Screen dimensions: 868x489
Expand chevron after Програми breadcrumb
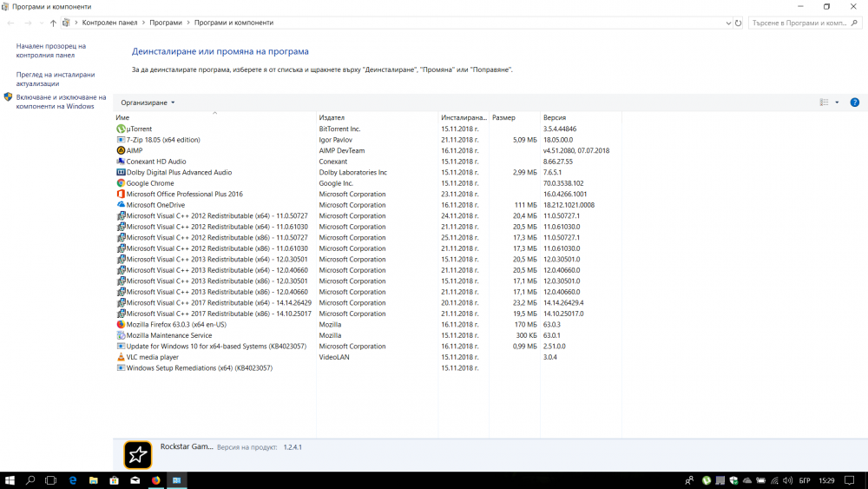pos(188,23)
